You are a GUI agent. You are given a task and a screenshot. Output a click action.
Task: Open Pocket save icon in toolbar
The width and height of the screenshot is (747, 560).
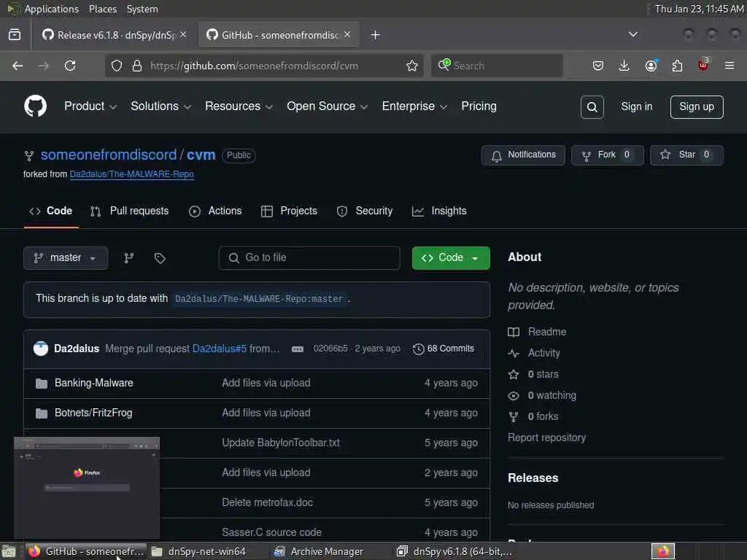pos(598,66)
